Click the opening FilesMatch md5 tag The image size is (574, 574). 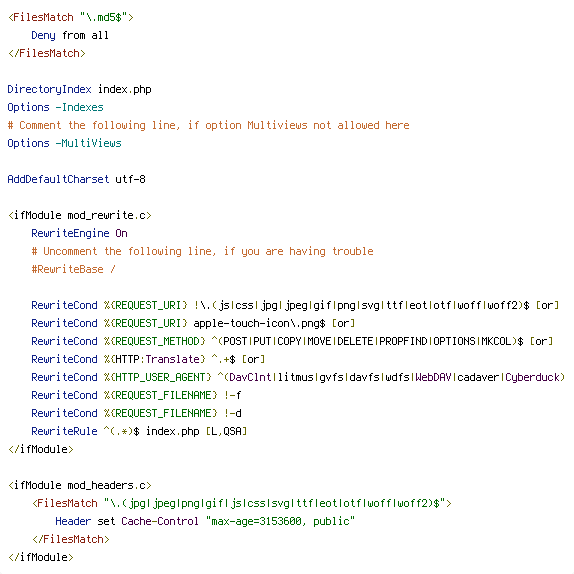click(x=71, y=17)
